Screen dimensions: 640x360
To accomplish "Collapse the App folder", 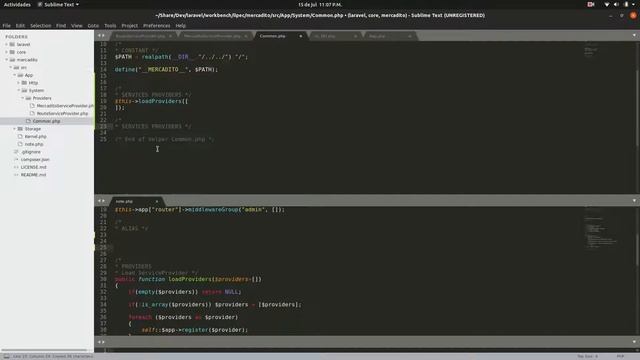I will click(x=15, y=75).
